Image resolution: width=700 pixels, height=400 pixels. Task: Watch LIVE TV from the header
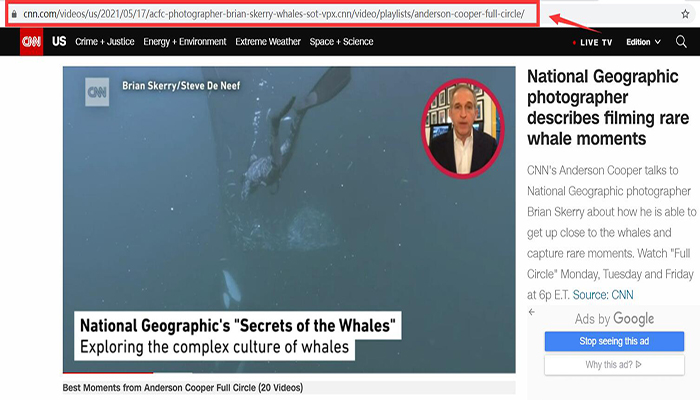tap(594, 42)
